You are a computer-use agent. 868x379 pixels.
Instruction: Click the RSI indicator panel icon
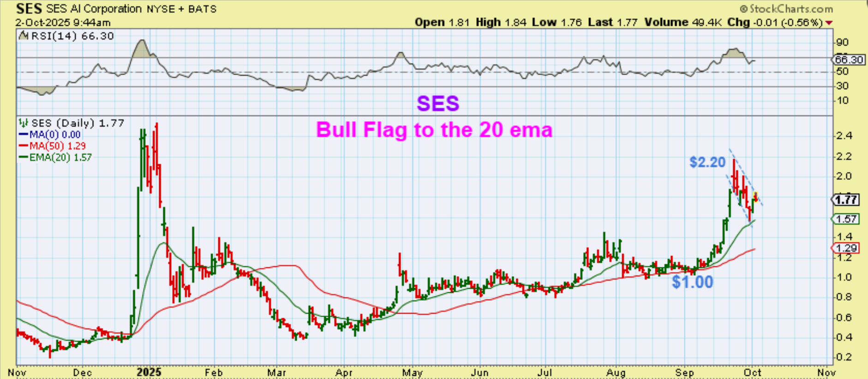(23, 36)
